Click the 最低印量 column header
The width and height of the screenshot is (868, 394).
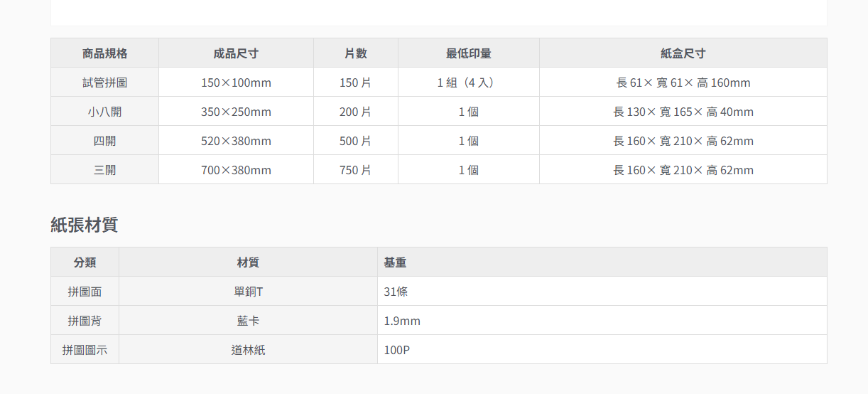click(x=468, y=53)
